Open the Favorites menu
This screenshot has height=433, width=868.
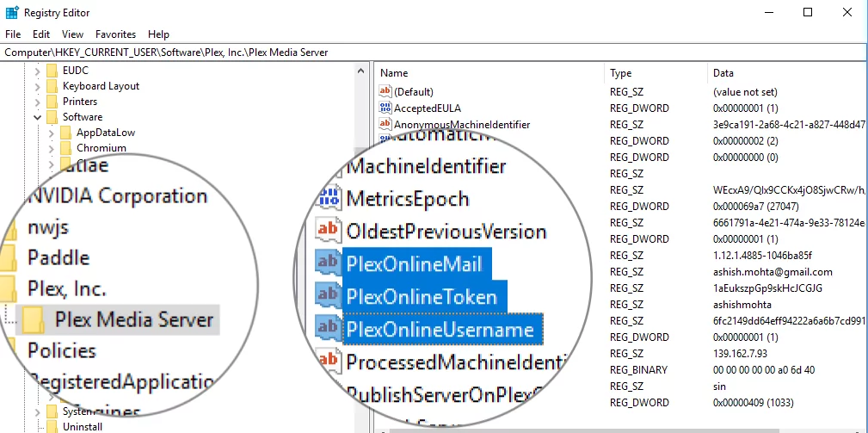115,34
